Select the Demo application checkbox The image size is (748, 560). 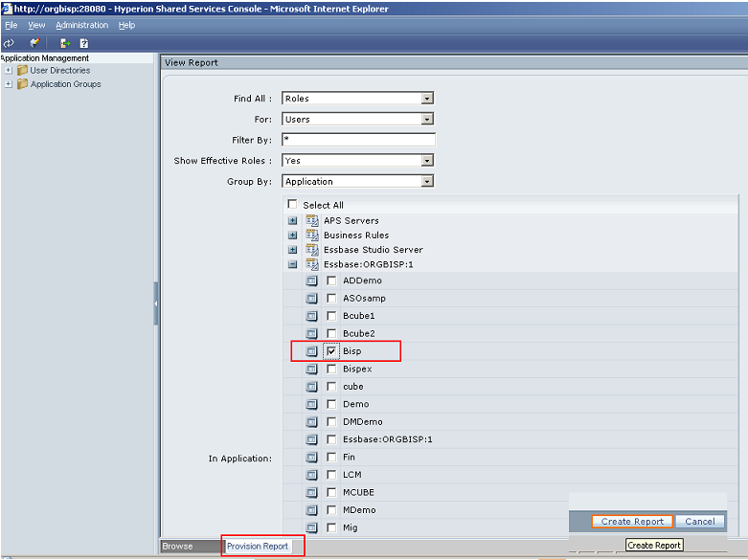[331, 404]
